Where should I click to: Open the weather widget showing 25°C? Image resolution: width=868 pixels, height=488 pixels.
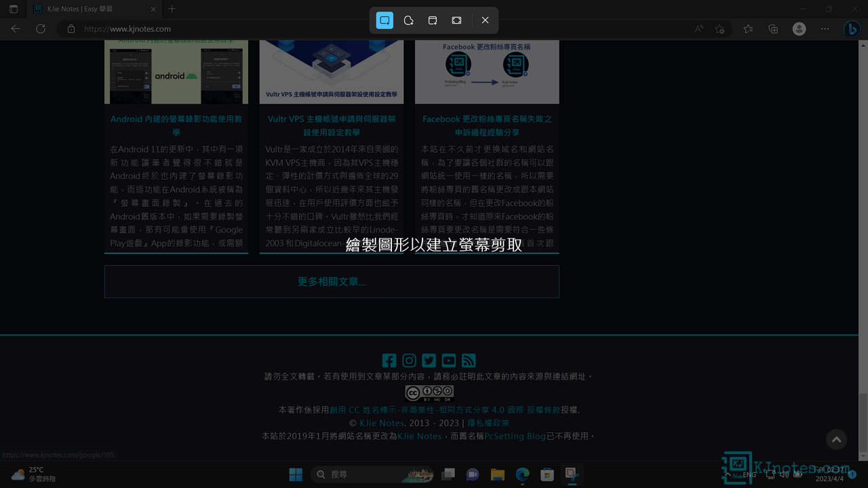click(x=33, y=474)
